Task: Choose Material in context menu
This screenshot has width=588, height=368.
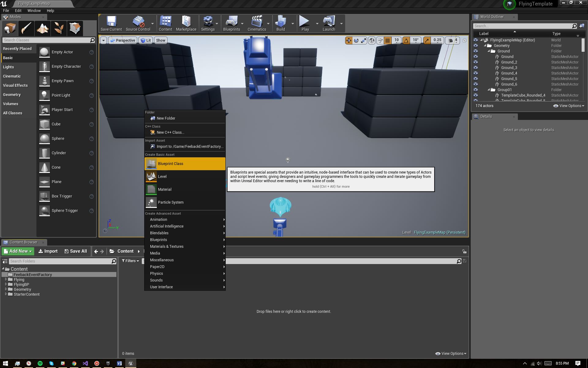Action: point(185,190)
